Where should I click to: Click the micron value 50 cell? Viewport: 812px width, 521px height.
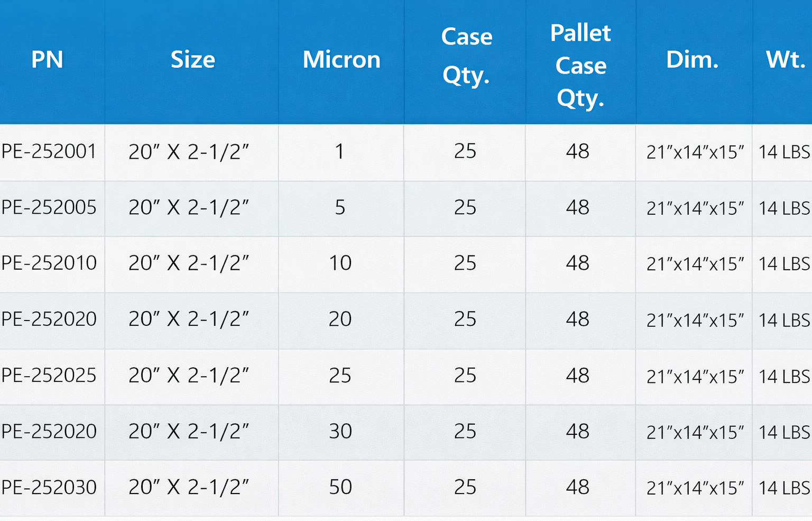(x=340, y=487)
